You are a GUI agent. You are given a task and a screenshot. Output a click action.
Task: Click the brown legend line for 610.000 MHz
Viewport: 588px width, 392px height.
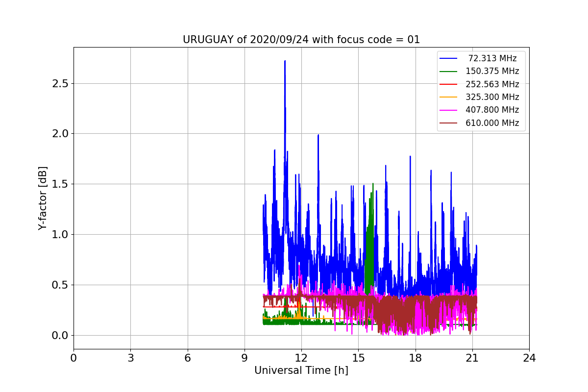(448, 123)
